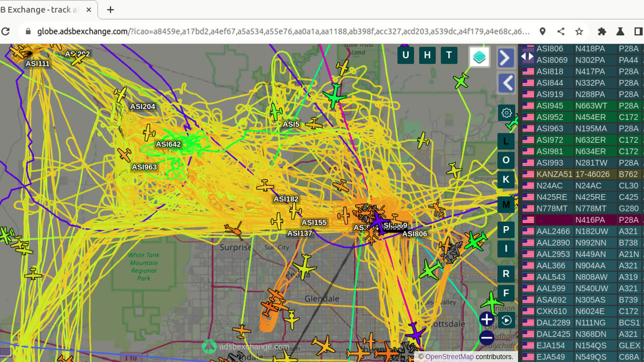
Task: Toggle sidebar width double-arrow icon
Action: (x=527, y=56)
